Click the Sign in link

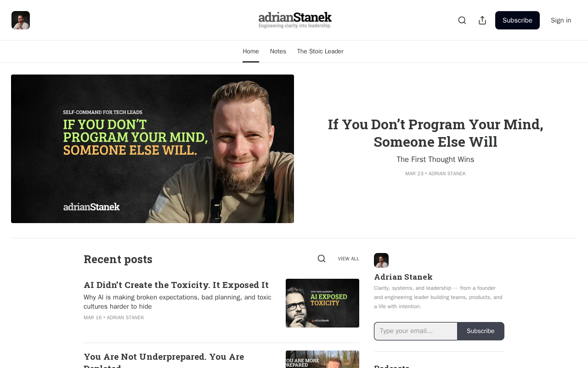[561, 20]
